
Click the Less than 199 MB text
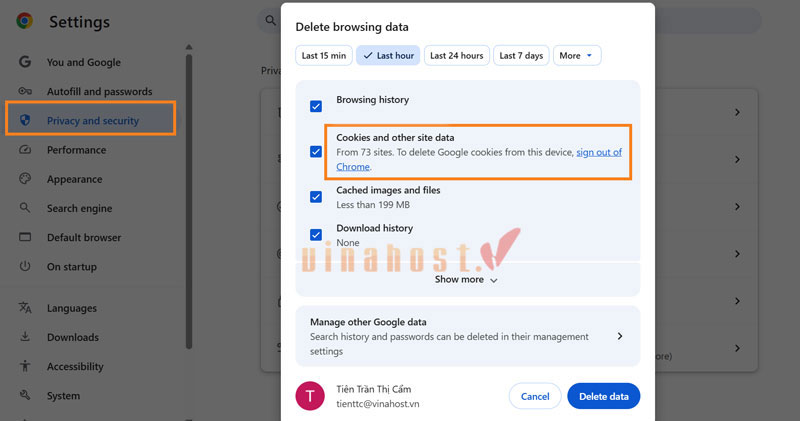point(373,205)
